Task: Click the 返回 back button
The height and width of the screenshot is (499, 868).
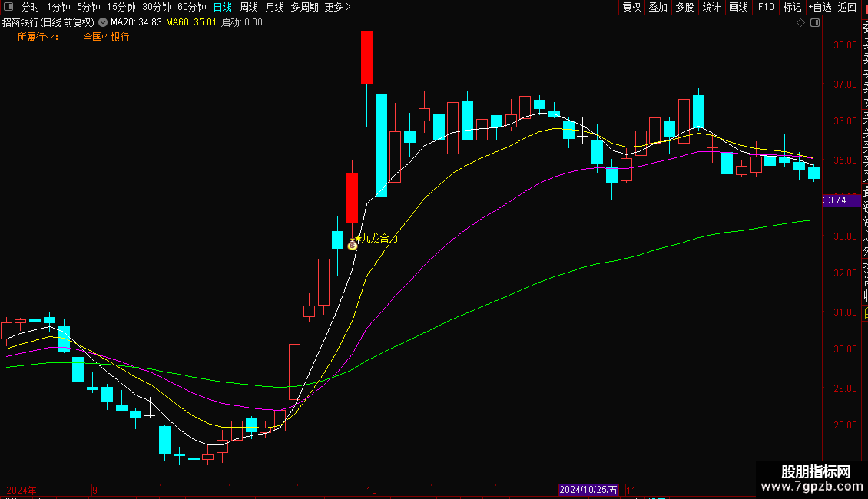Action: tap(847, 7)
